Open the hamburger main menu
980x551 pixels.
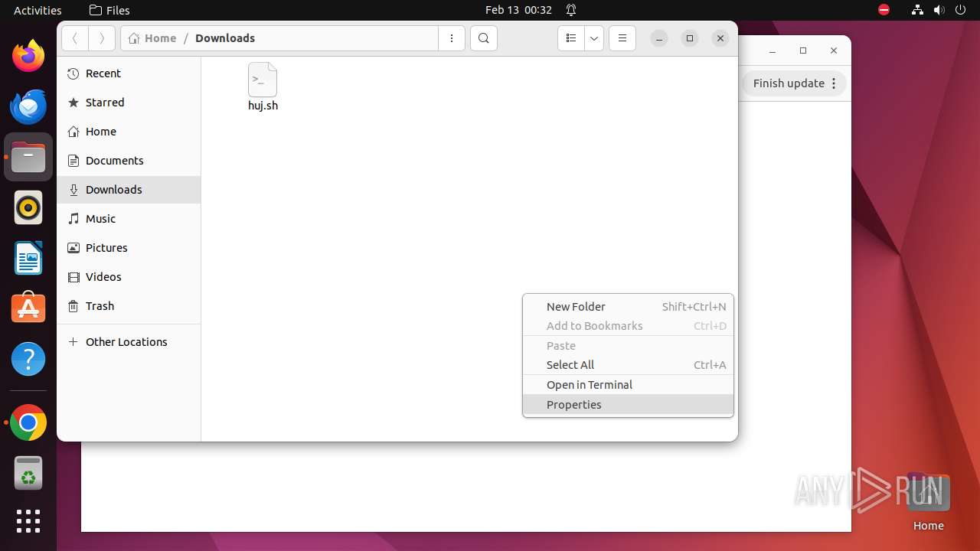click(622, 38)
